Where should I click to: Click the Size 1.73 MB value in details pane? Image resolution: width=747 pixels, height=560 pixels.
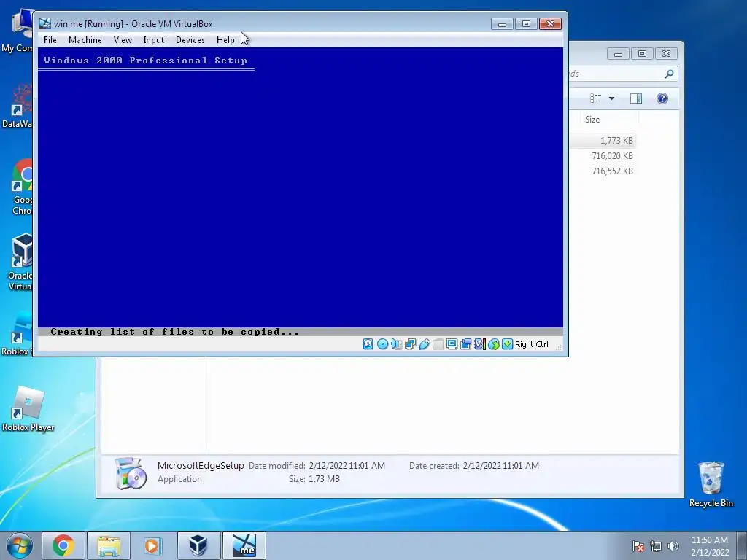click(324, 479)
